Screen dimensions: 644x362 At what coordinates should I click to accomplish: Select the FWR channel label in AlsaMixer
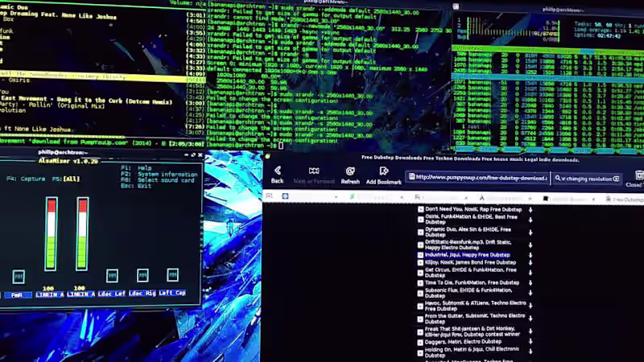[x=17, y=294]
